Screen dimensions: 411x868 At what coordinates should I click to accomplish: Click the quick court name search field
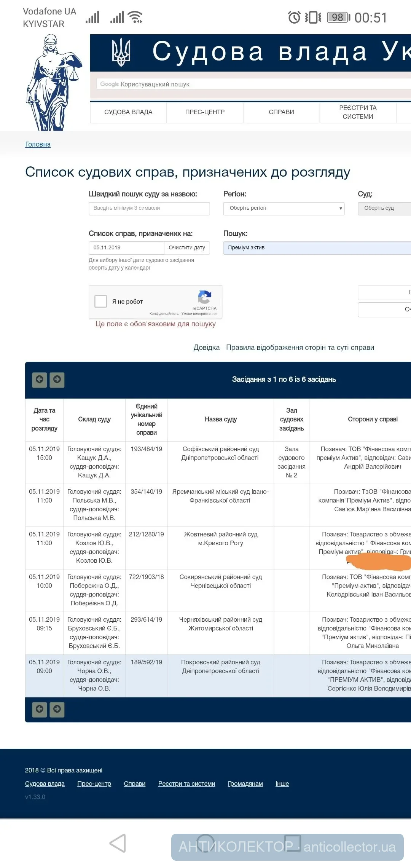(x=149, y=208)
